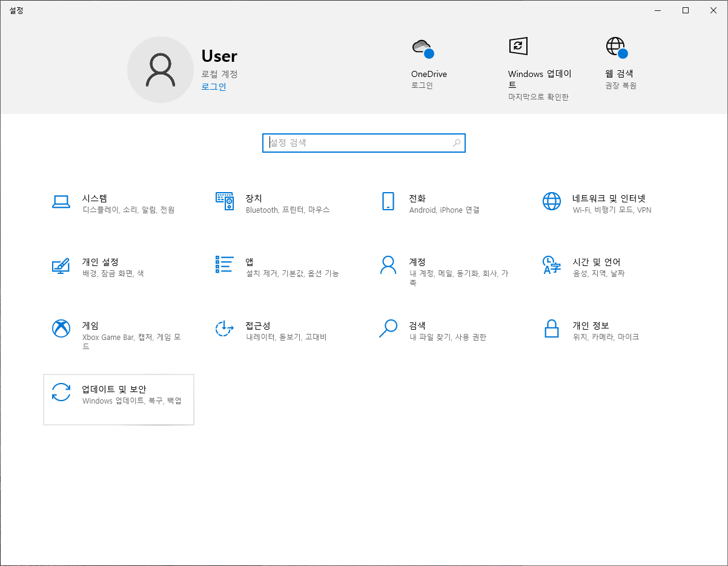The image size is (728, 566).
Task: Click '음성, 지역, 날짜' description
Action: [x=598, y=274]
